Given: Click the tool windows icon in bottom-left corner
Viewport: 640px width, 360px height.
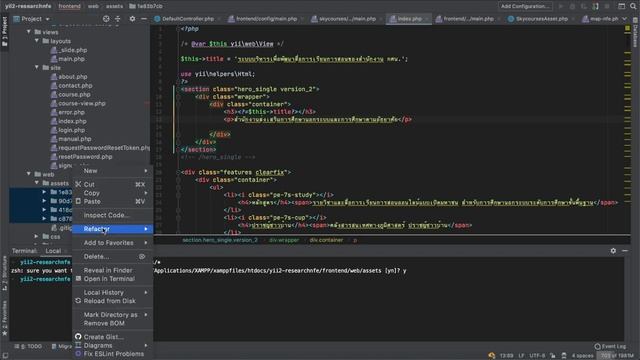Looking at the screenshot, I should coord(5,356).
